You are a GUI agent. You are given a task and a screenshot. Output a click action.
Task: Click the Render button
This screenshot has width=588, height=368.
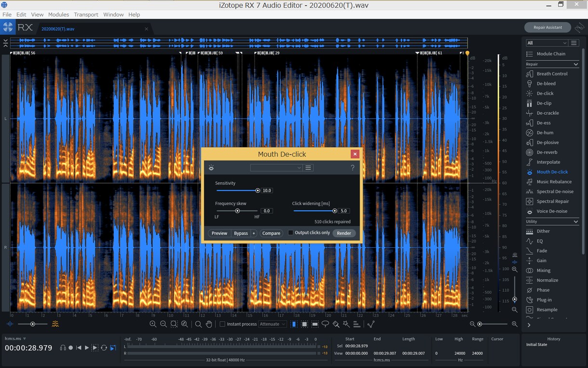coord(344,233)
